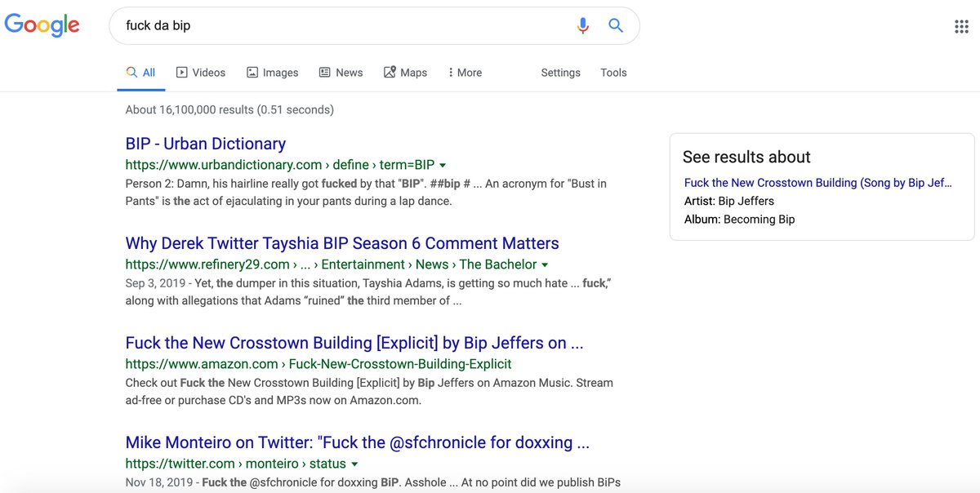Screen dimensions: 980x493
Task: Switch to the News tab
Action: point(341,73)
